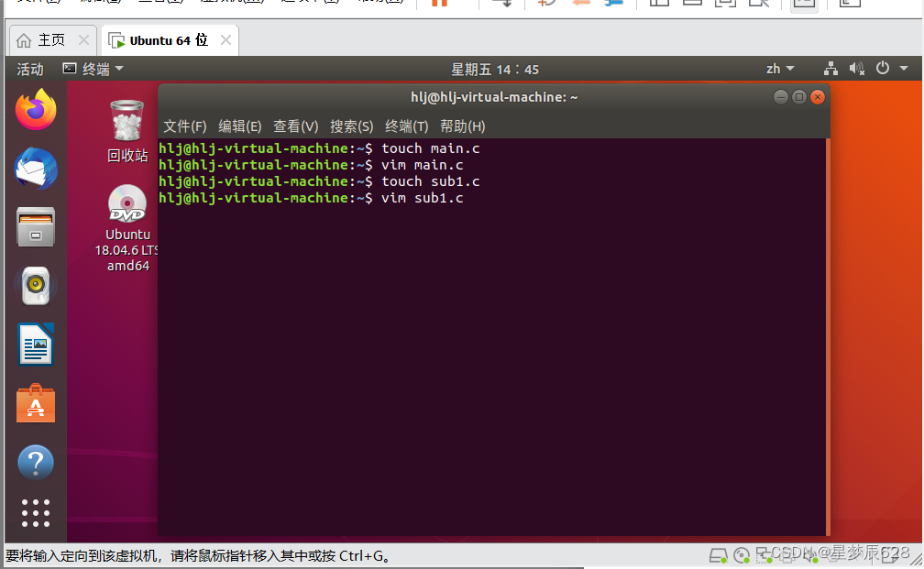This screenshot has width=924, height=569.
Task: Launch Rhythmbox music player from the dock
Action: [35, 285]
